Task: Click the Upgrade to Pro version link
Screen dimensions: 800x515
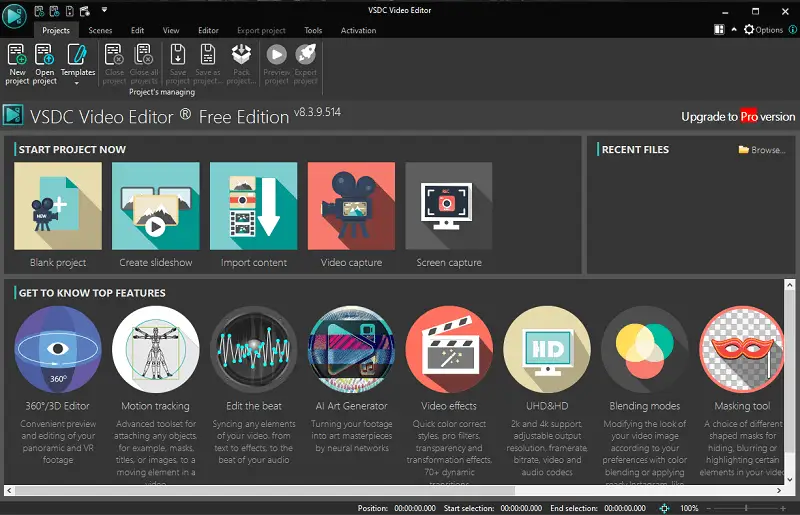Action: click(738, 117)
